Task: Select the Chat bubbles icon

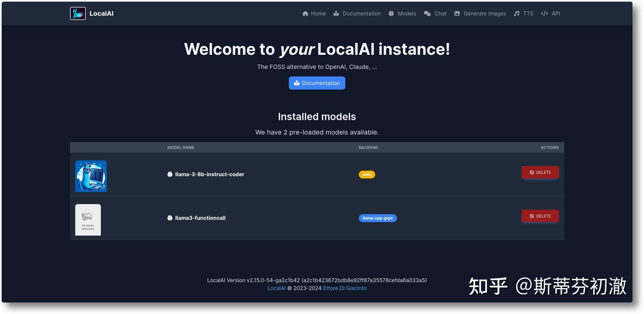Action: pyautogui.click(x=427, y=13)
